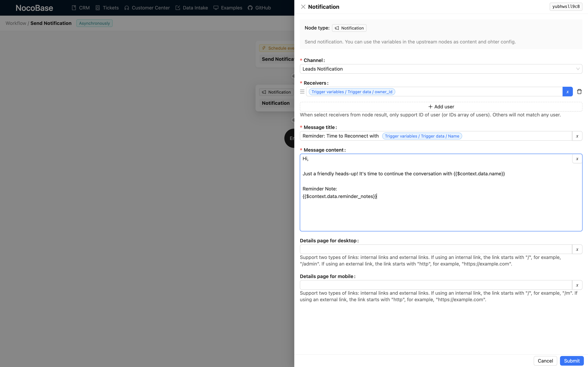Click the Trigger data / Name variable tag
Viewport: 588px width, 367px height.
click(422, 136)
